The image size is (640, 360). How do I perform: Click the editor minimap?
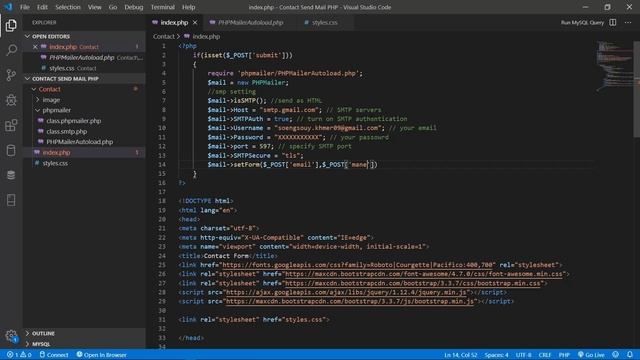coord(614,65)
